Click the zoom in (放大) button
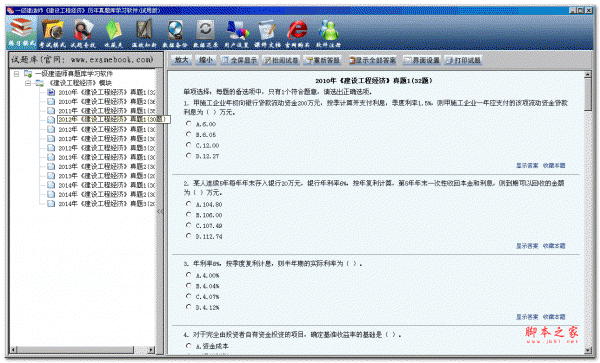The image size is (600, 363). 181,60
